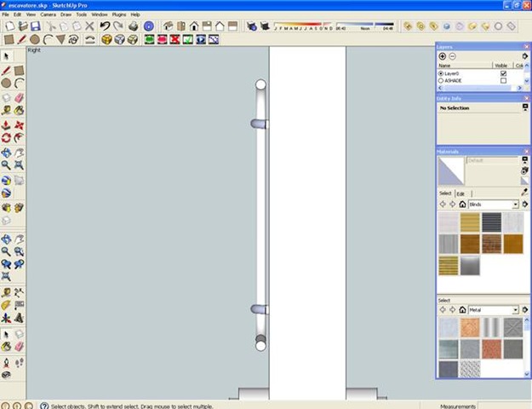Click the Print icon in toolbar
Viewport: 532px width, 409px height.
[134, 26]
